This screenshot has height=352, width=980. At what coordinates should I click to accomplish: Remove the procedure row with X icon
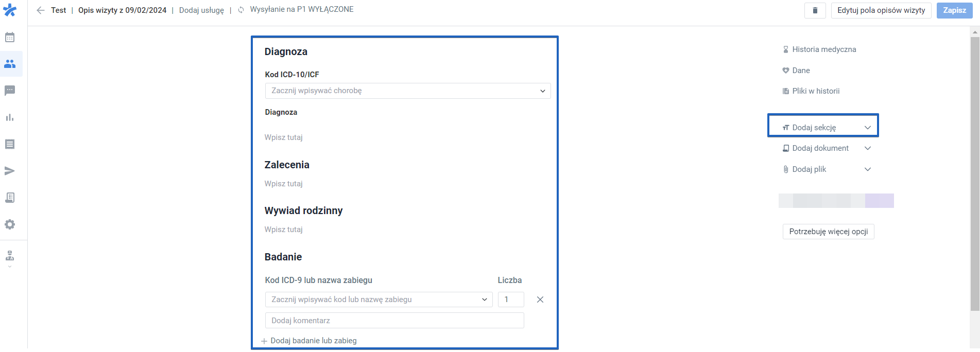pos(540,300)
